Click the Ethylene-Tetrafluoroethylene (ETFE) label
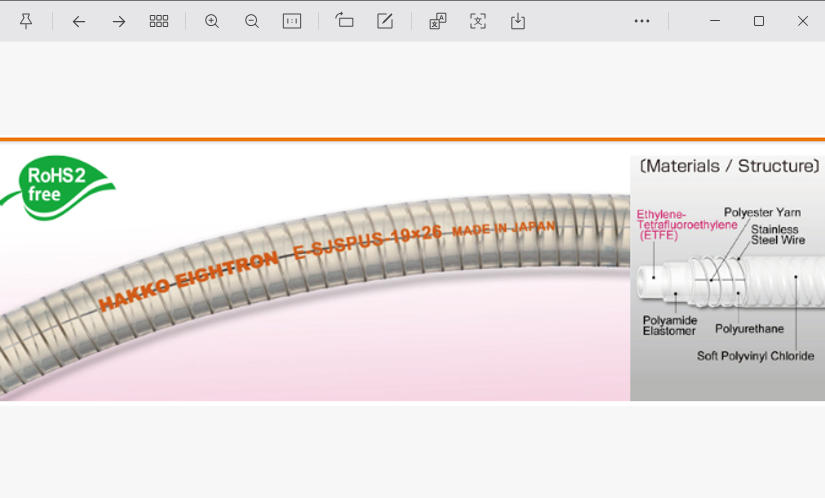The width and height of the screenshot is (825, 498). (687, 225)
